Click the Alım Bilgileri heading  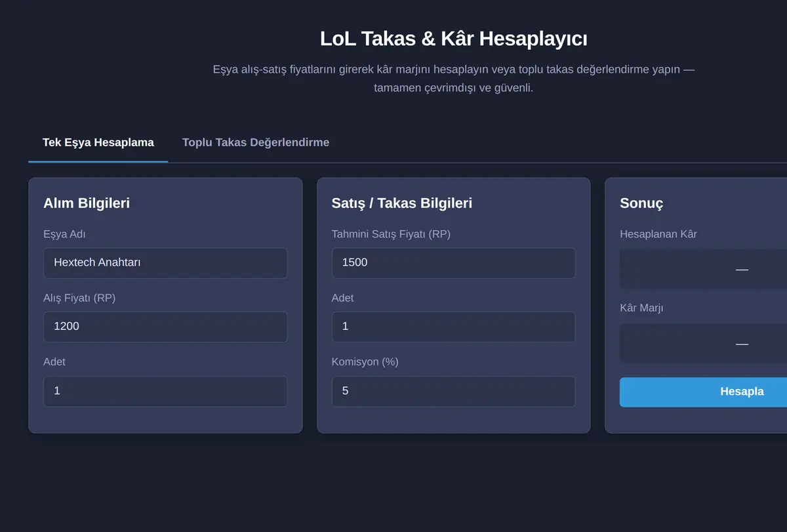[87, 203]
